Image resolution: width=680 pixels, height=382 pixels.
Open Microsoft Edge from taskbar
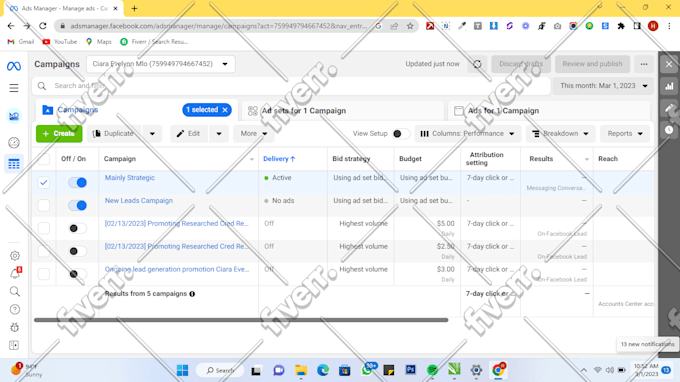pos(323,370)
